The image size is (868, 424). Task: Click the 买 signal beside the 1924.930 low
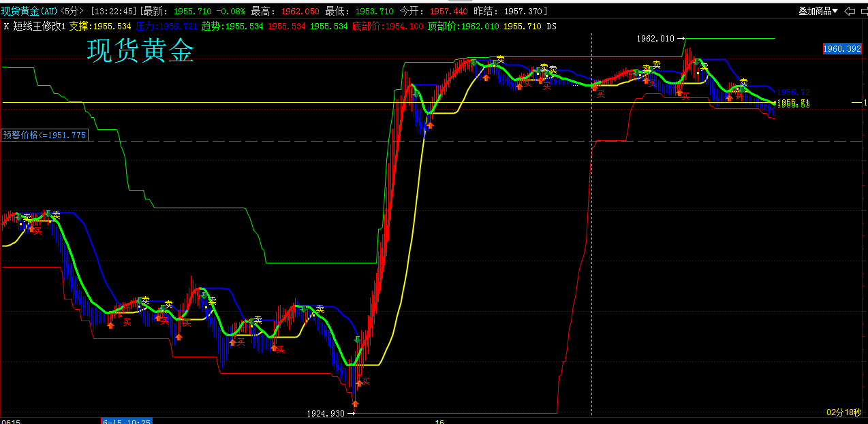365,381
